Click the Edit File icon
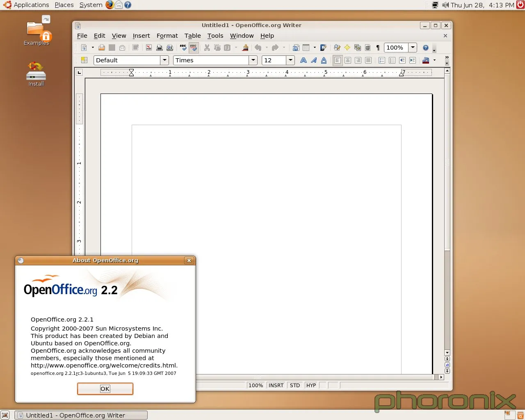The image size is (525, 420). pyautogui.click(x=136, y=48)
